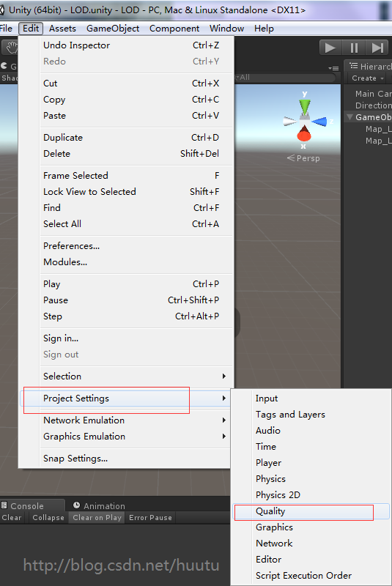This screenshot has width=392, height=586.
Task: Open the GameObject menu
Action: coord(113,29)
